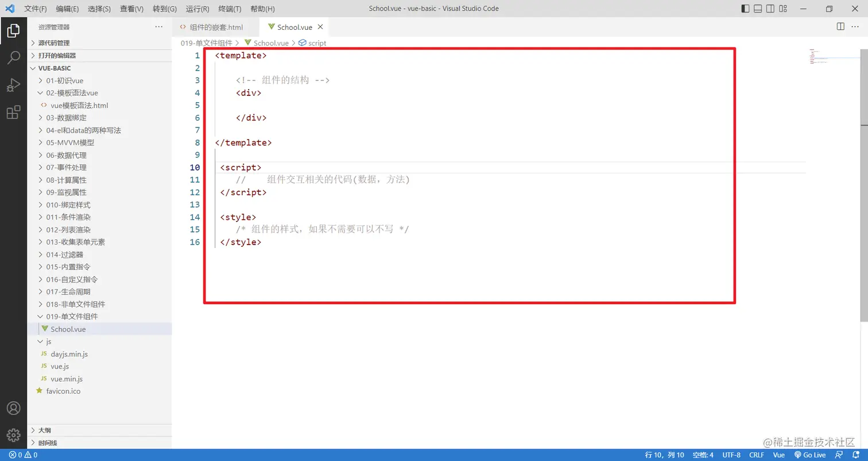Click the minimap code preview
Image resolution: width=868 pixels, height=461 pixels.
[x=817, y=56]
